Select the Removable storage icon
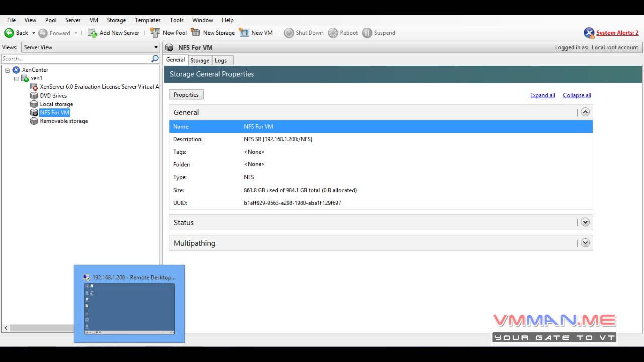This screenshot has width=644, height=362. tap(34, 121)
